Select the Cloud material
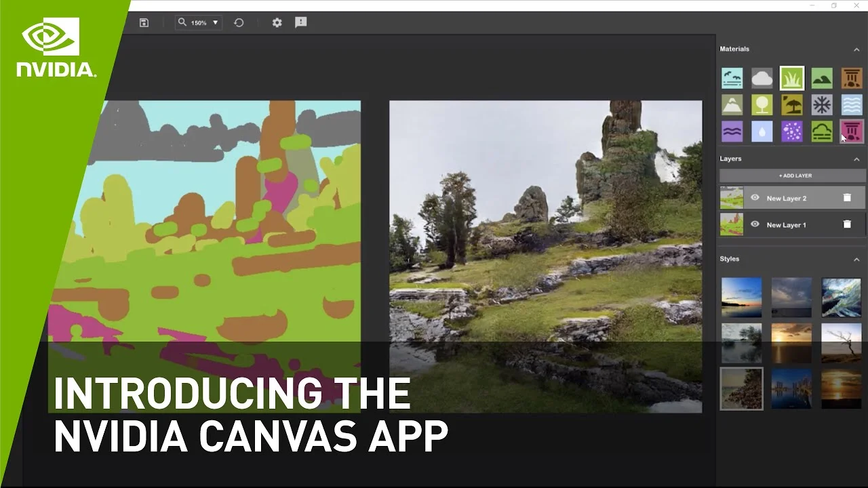 pos(762,79)
